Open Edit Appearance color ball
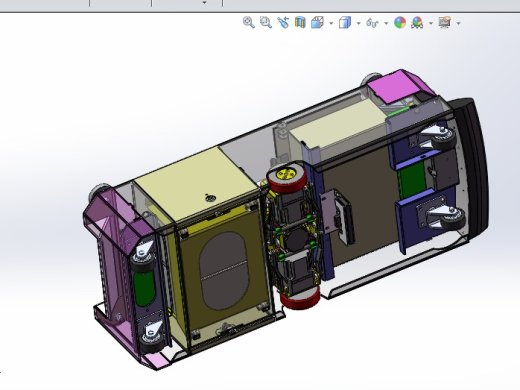 tap(400, 23)
